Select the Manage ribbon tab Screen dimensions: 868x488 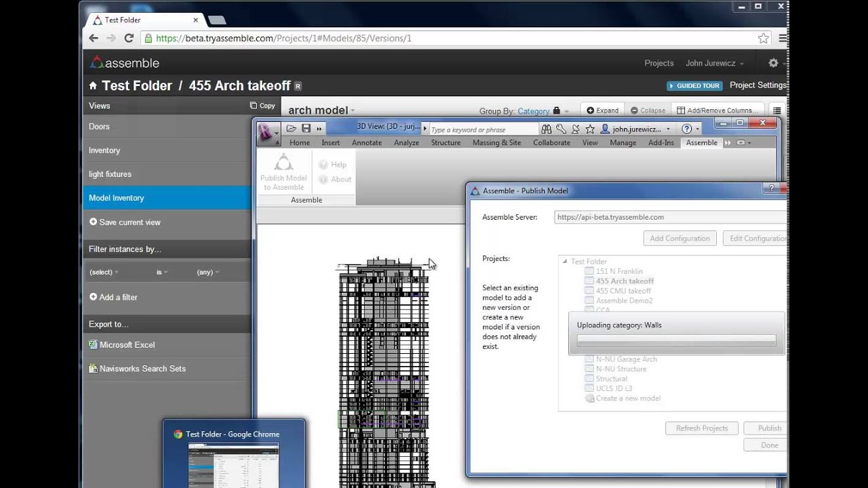coord(623,143)
